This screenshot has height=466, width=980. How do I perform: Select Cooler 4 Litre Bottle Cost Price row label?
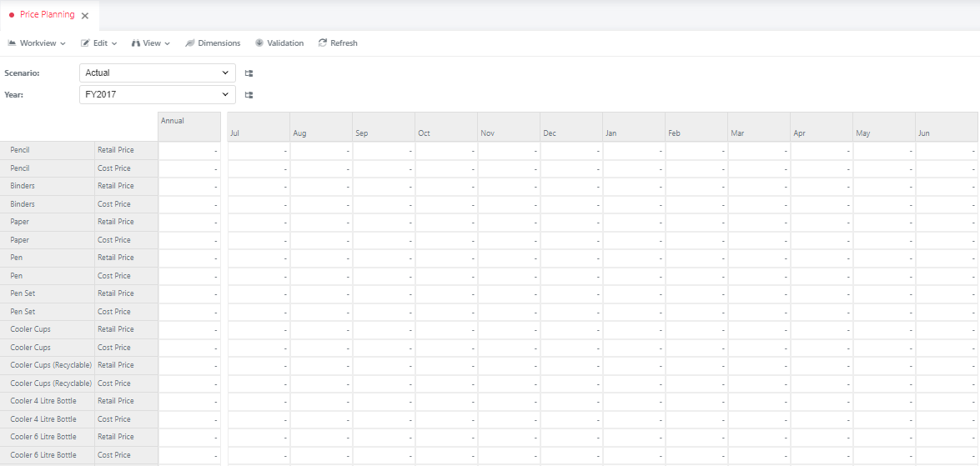48,419
